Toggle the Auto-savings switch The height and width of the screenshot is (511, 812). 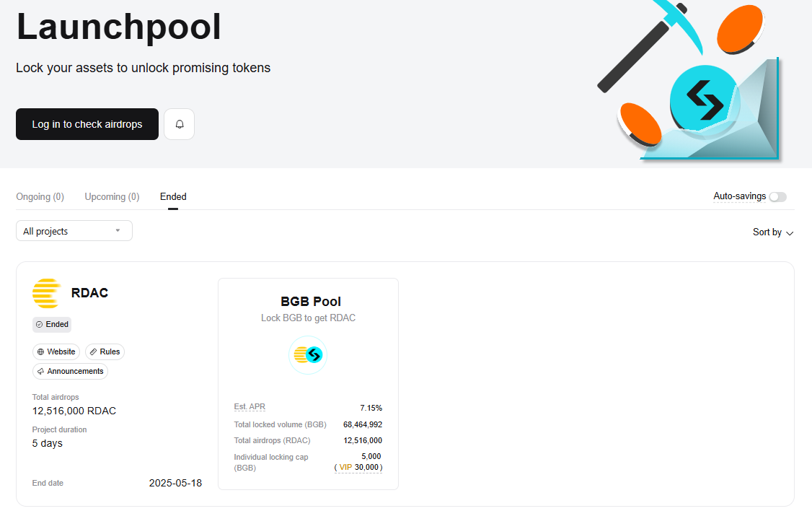778,197
